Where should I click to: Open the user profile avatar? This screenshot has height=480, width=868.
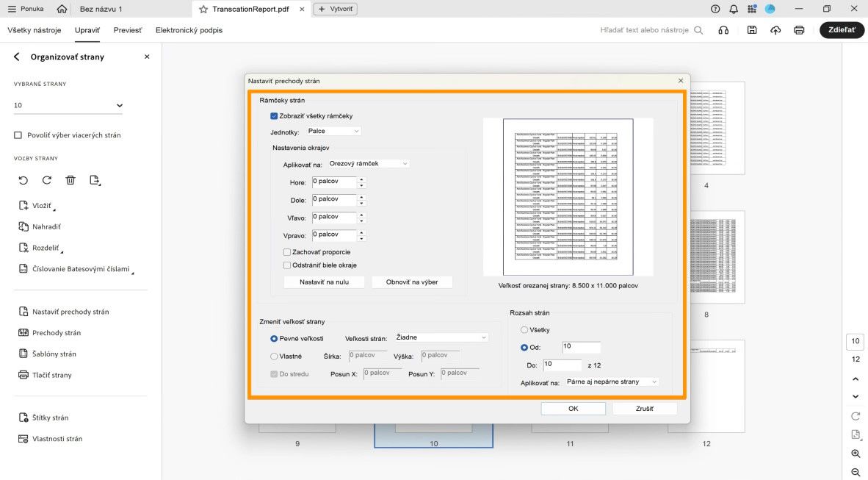pos(770,9)
